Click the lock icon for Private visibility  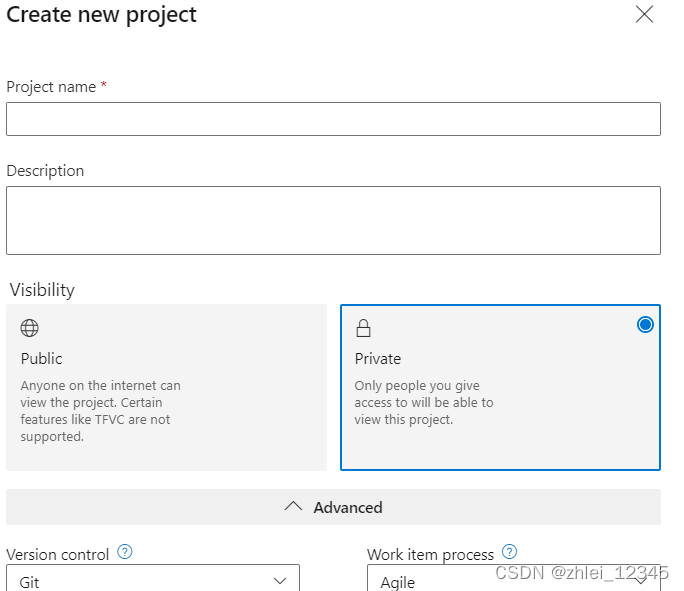[364, 328]
